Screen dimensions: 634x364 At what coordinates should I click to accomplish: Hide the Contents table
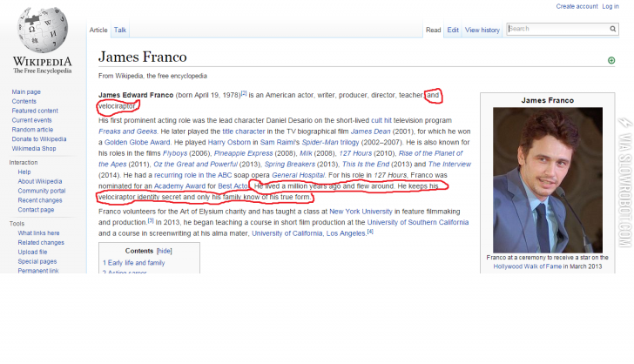click(x=164, y=250)
